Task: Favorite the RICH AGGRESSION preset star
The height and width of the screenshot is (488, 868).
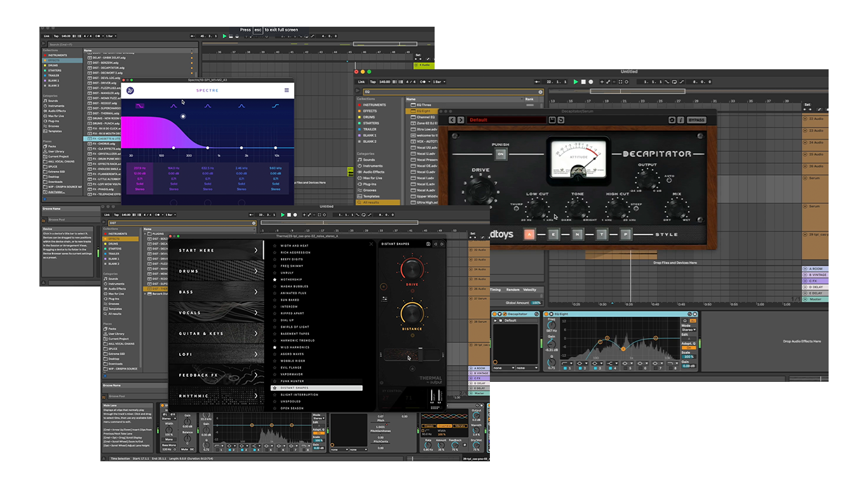Action: (275, 252)
